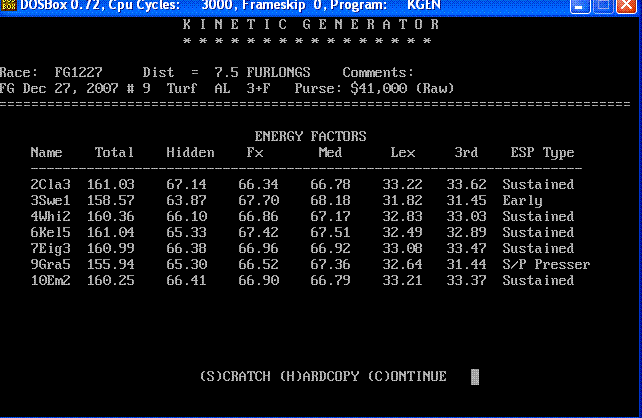Click Hidden value 67.14
The height and width of the screenshot is (418, 642).
click(x=186, y=184)
